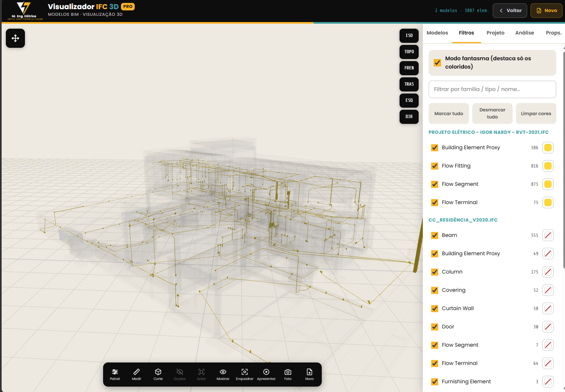The height and width of the screenshot is (392, 565).
Task: Pick a color for Column
Action: 548,272
